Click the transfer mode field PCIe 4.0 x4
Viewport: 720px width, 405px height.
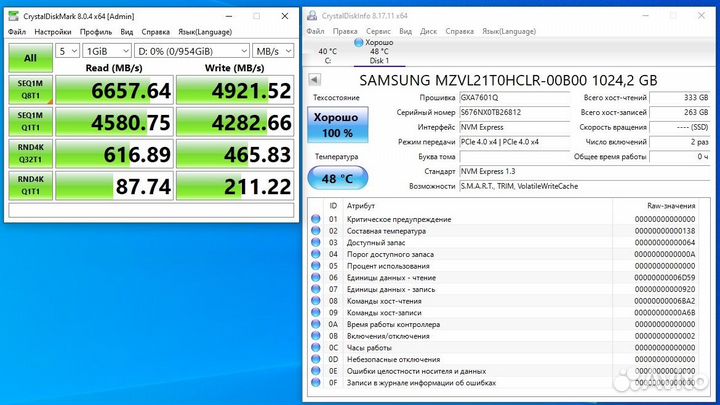click(514, 142)
